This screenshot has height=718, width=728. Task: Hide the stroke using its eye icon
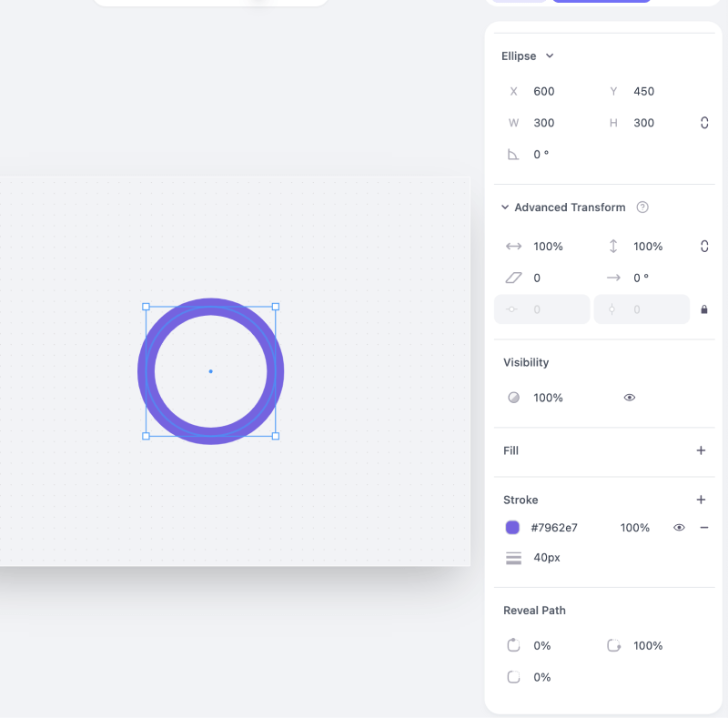click(x=679, y=528)
